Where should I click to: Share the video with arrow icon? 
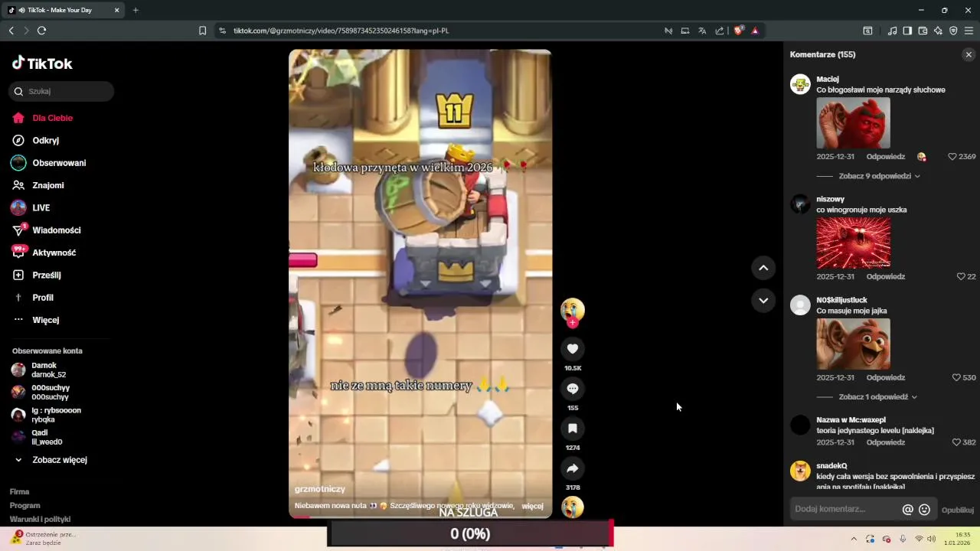(573, 468)
